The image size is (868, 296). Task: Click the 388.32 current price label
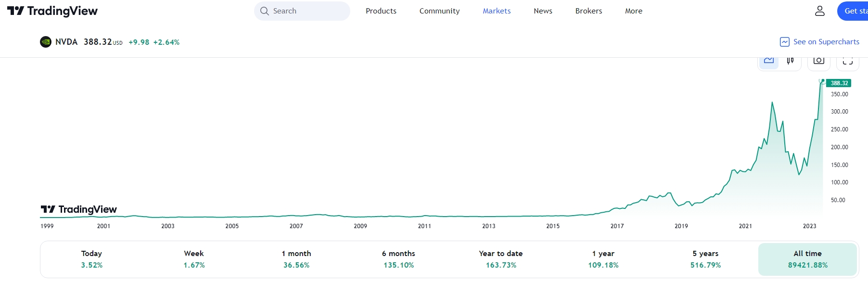839,83
